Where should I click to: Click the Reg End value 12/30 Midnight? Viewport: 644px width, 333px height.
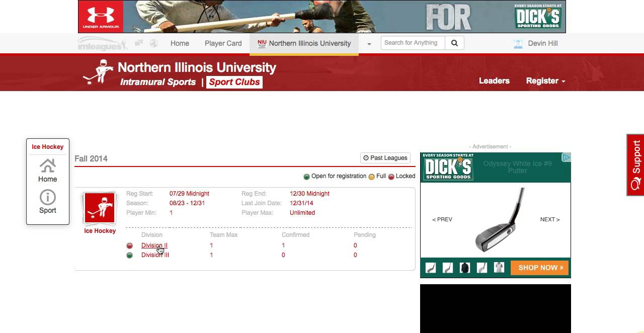[x=309, y=194]
